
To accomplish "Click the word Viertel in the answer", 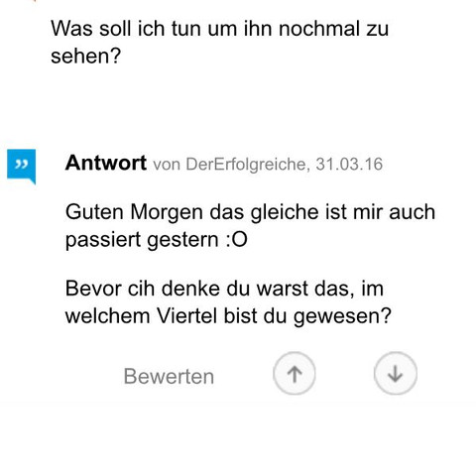I will tap(186, 315).
